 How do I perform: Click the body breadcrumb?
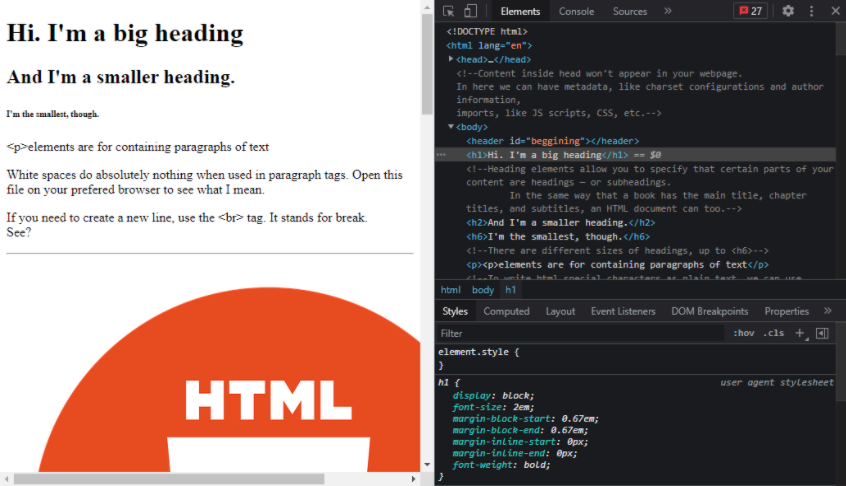tap(483, 290)
